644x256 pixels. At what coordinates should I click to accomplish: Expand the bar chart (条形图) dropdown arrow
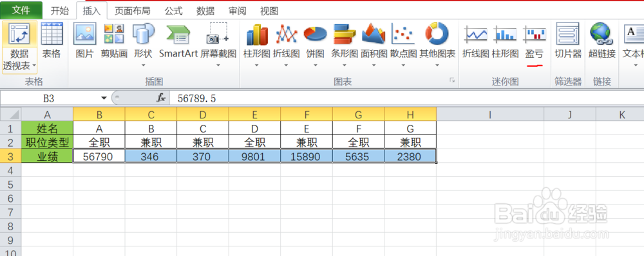(x=344, y=65)
